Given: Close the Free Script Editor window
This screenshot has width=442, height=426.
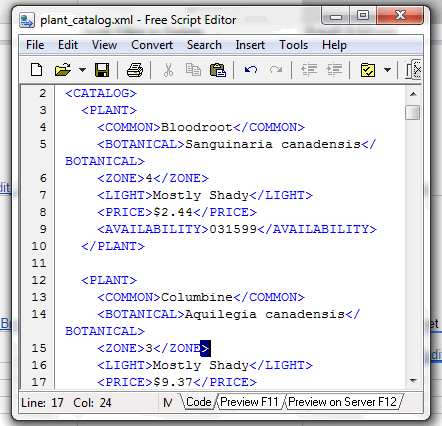Looking at the screenshot, I should tap(400, 16).
